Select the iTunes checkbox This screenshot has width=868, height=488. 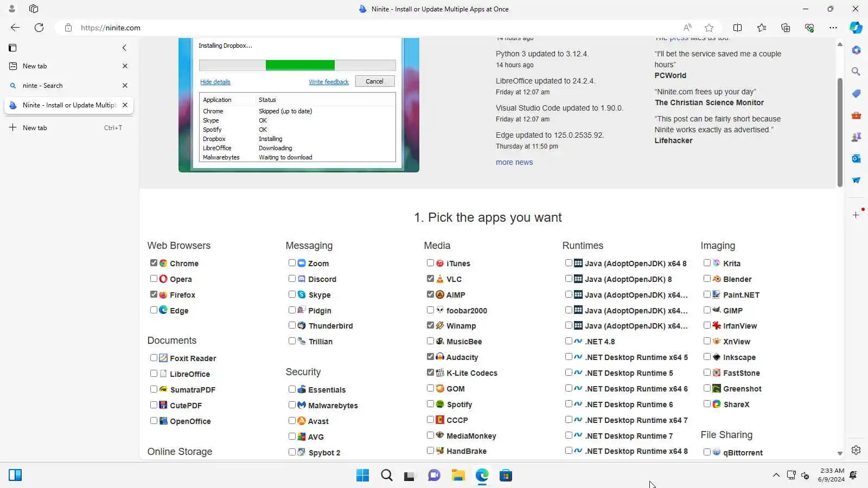click(x=431, y=263)
